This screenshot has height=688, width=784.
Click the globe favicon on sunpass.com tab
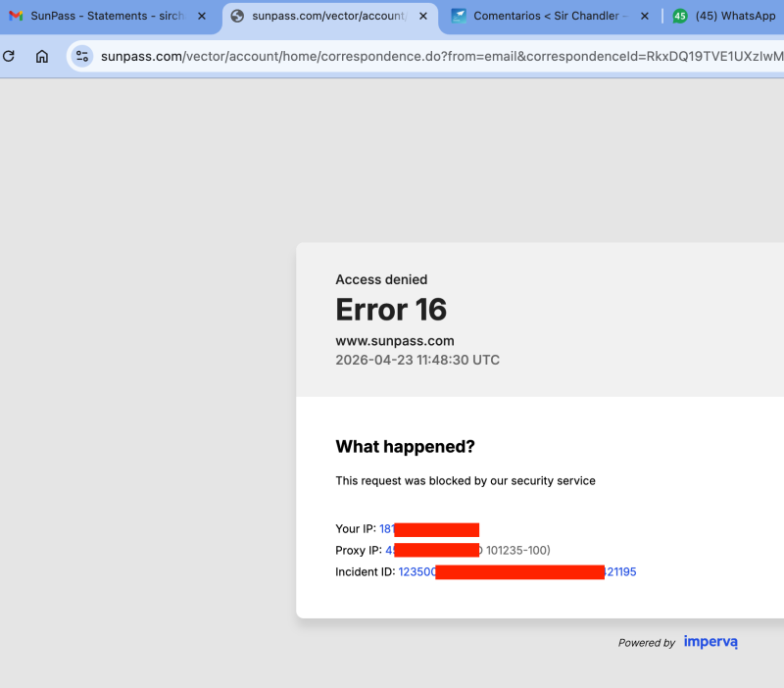[237, 16]
